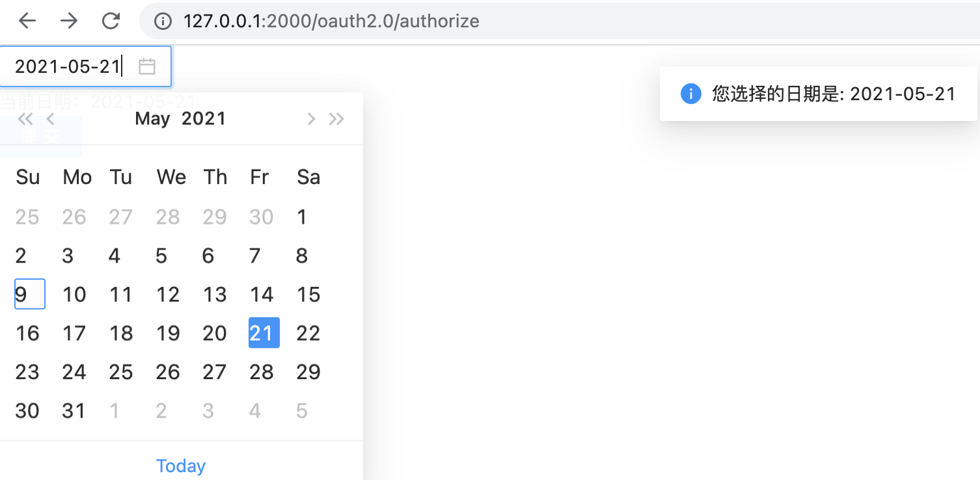Go back with the browser back arrow
Viewport: 980px width, 480px height.
coord(27,21)
